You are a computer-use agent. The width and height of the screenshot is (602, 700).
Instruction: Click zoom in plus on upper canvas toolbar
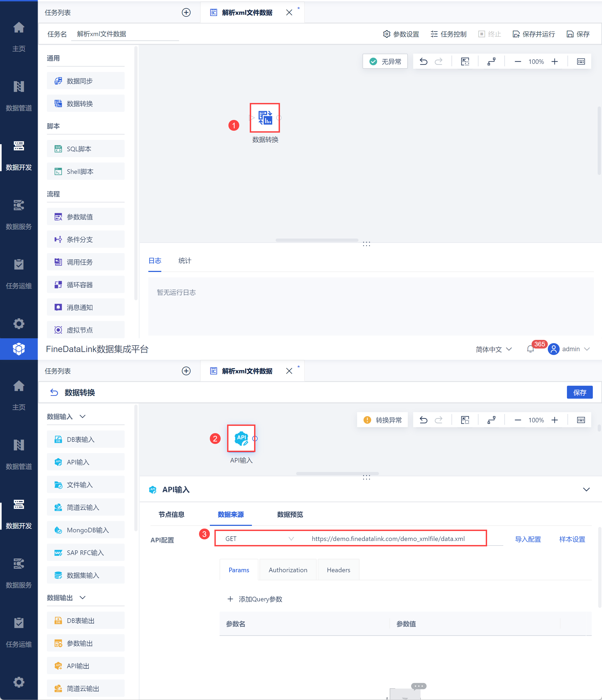click(554, 61)
